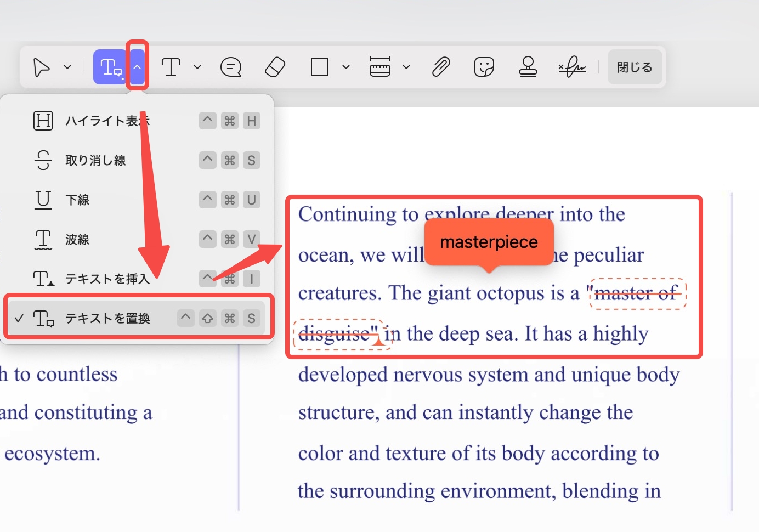This screenshot has width=759, height=532.
Task: Choose テキストを挿入 menu item
Action: tap(137, 279)
